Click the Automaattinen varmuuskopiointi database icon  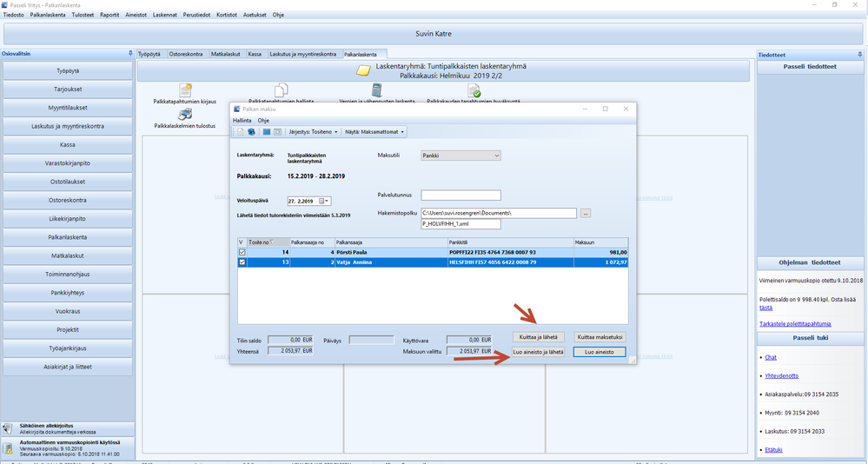(x=8, y=448)
